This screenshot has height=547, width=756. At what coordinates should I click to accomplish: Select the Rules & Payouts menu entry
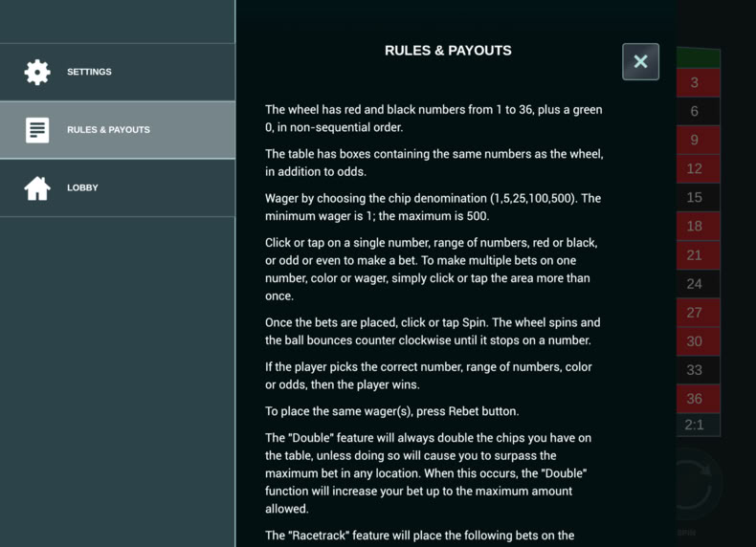[118, 130]
